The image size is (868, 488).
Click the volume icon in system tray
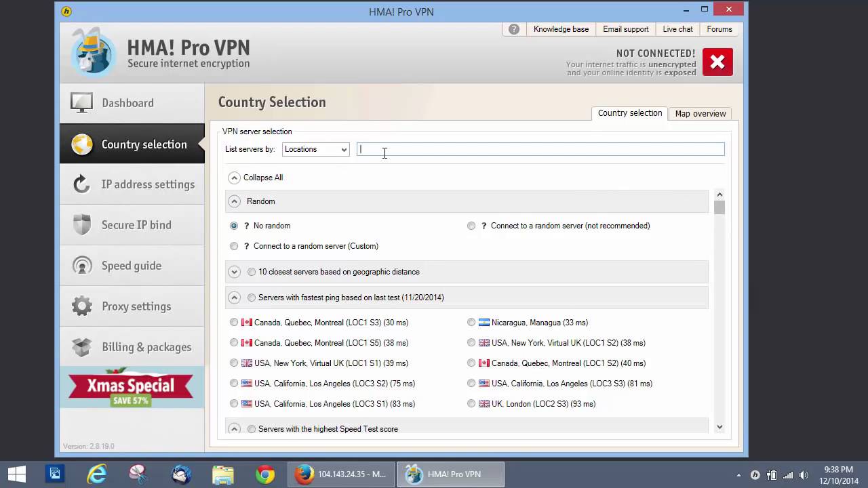tap(804, 474)
